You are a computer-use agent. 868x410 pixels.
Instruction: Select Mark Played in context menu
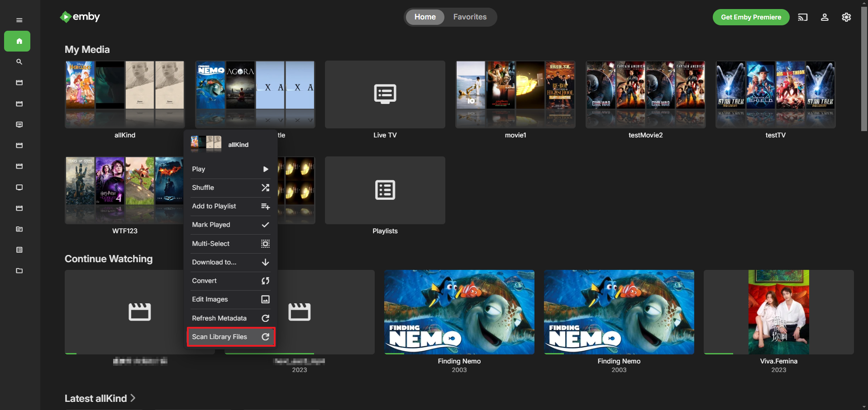pos(230,225)
